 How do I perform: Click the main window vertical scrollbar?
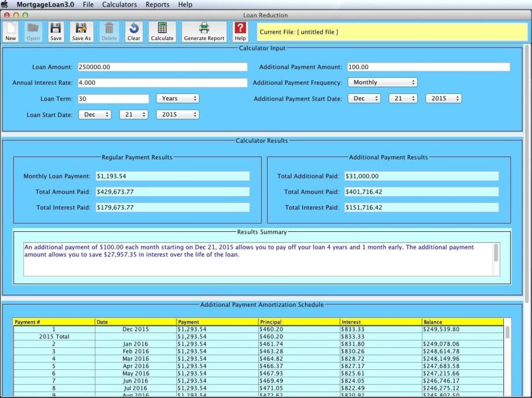[527, 220]
